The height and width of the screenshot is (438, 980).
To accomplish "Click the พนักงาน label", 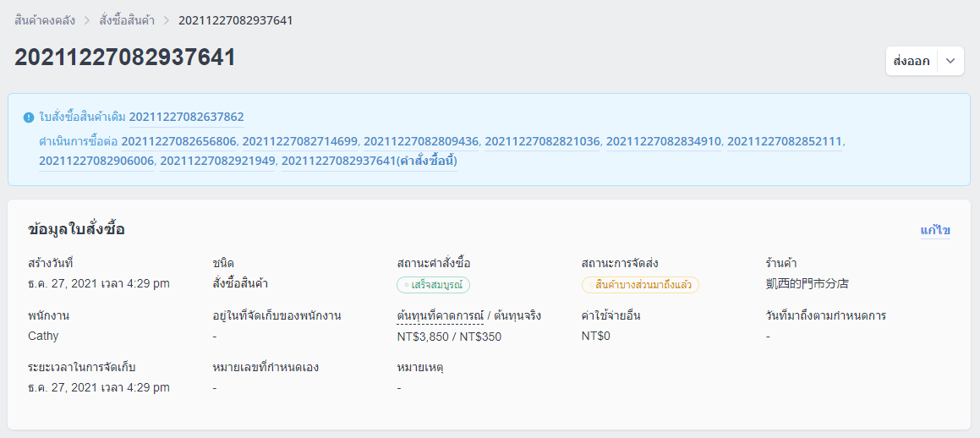I will pyautogui.click(x=49, y=315).
